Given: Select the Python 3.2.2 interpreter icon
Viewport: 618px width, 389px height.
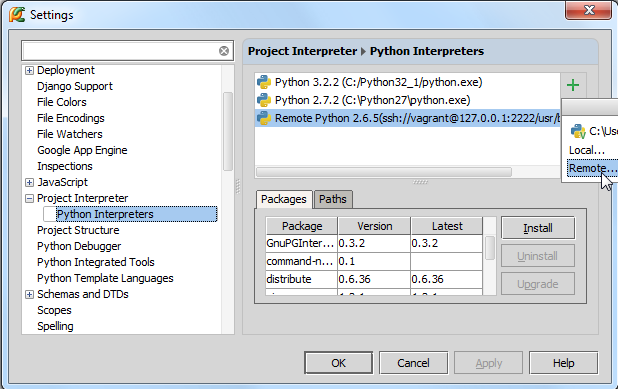Looking at the screenshot, I should pos(264,82).
